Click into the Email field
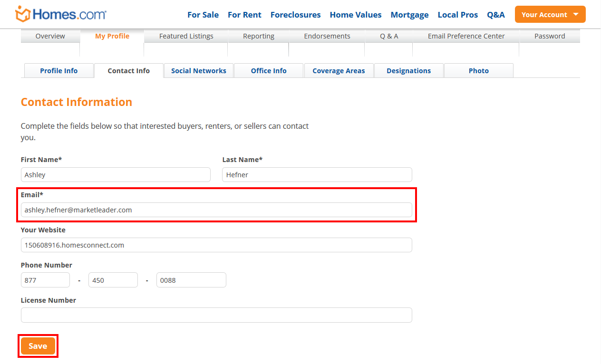 [216, 210]
